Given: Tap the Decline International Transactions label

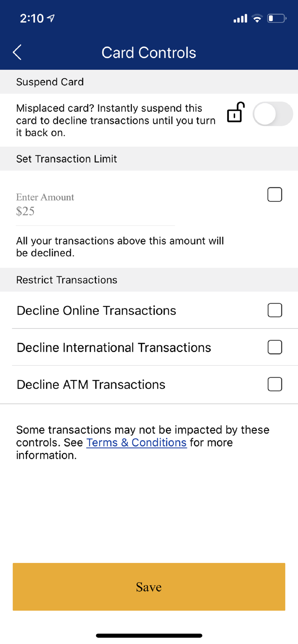Looking at the screenshot, I should 114,347.
